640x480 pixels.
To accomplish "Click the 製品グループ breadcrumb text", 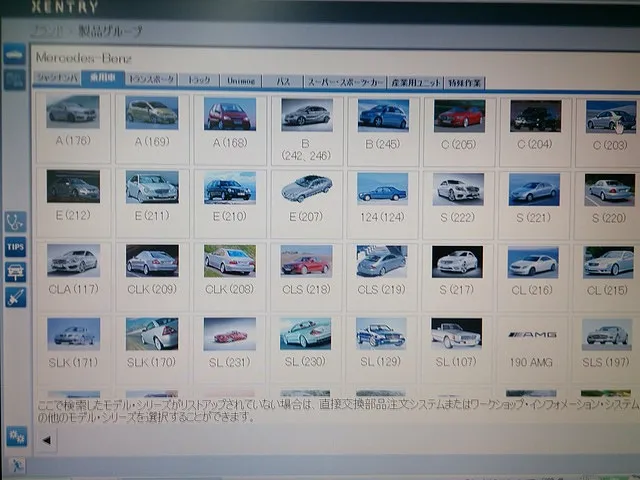I will (x=110, y=31).
